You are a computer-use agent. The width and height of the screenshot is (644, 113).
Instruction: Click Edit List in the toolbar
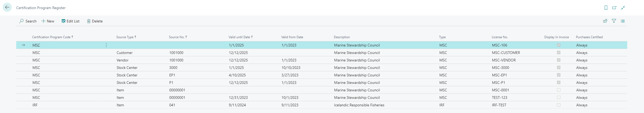[x=71, y=21]
